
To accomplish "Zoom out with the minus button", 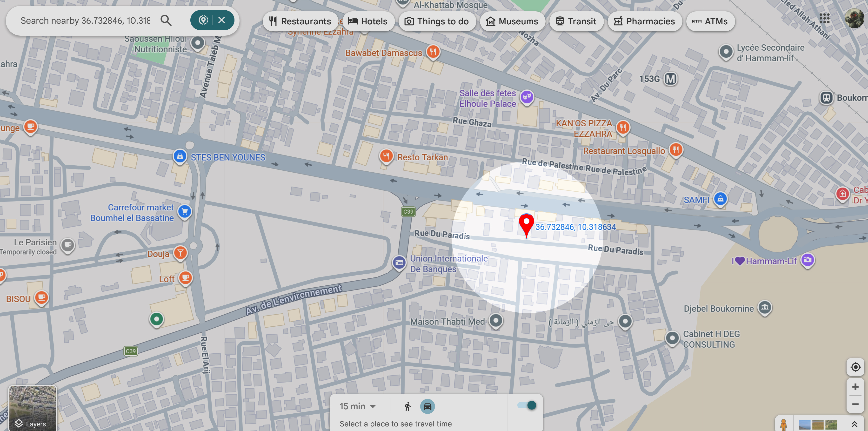I will 855,404.
